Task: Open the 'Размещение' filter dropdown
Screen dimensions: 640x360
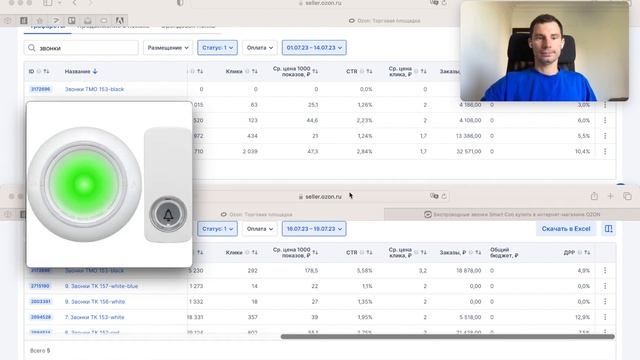Action: [168, 48]
